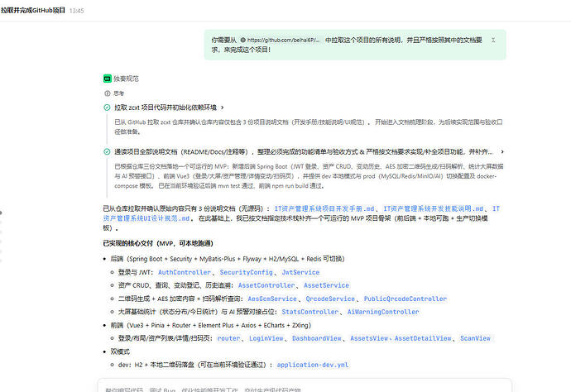Open the AssetController code link
Screen dimensions: 571x392
click(x=266, y=285)
